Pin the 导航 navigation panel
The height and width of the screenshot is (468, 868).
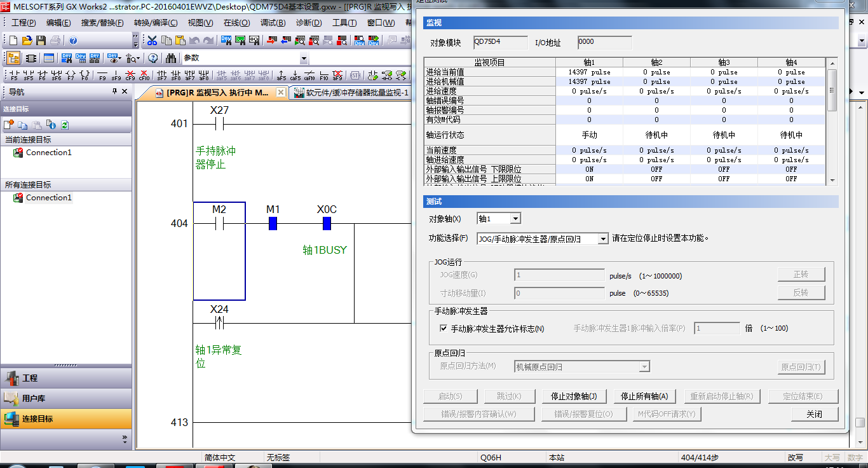[115, 92]
